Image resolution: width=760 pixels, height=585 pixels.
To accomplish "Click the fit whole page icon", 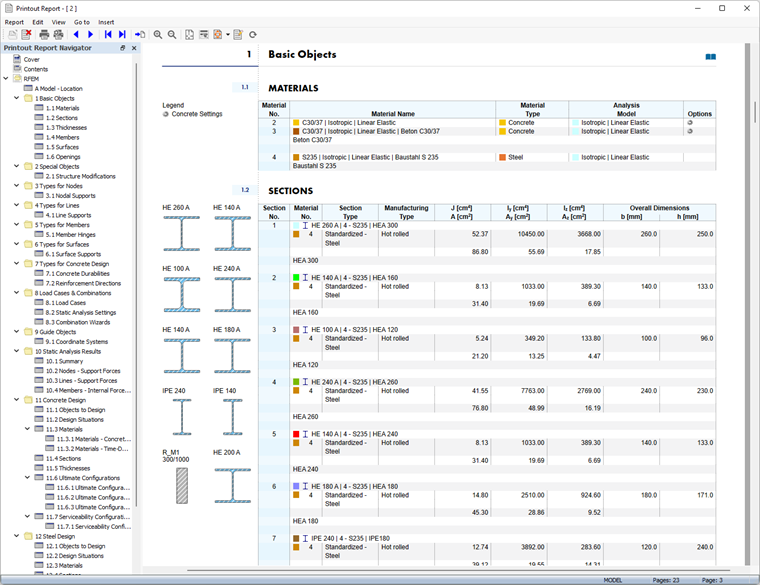I will [x=190, y=34].
